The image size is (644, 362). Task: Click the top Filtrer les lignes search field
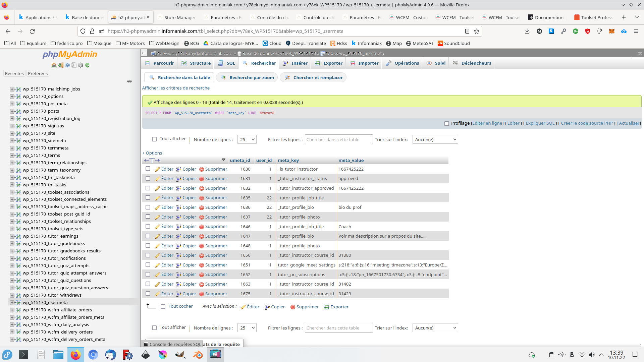pyautogui.click(x=338, y=139)
